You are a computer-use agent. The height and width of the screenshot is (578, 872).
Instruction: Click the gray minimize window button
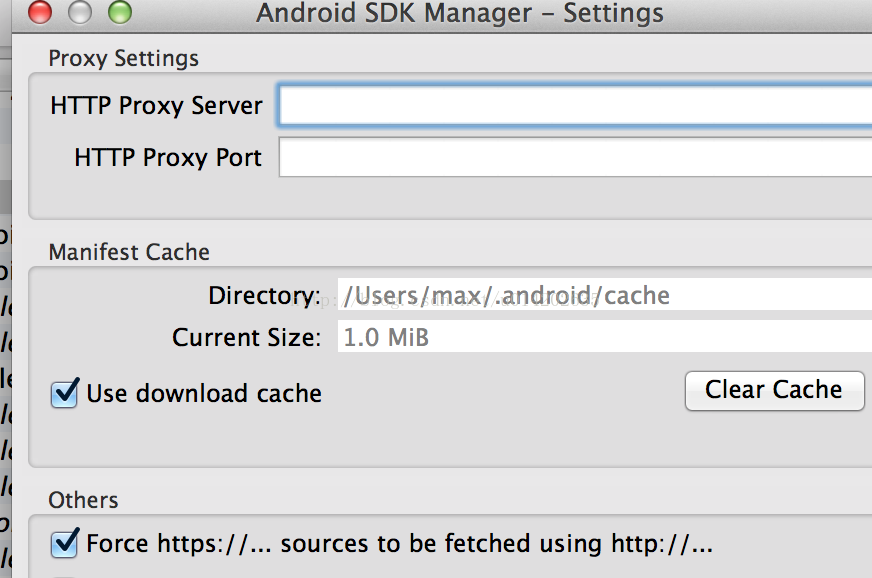(80, 12)
